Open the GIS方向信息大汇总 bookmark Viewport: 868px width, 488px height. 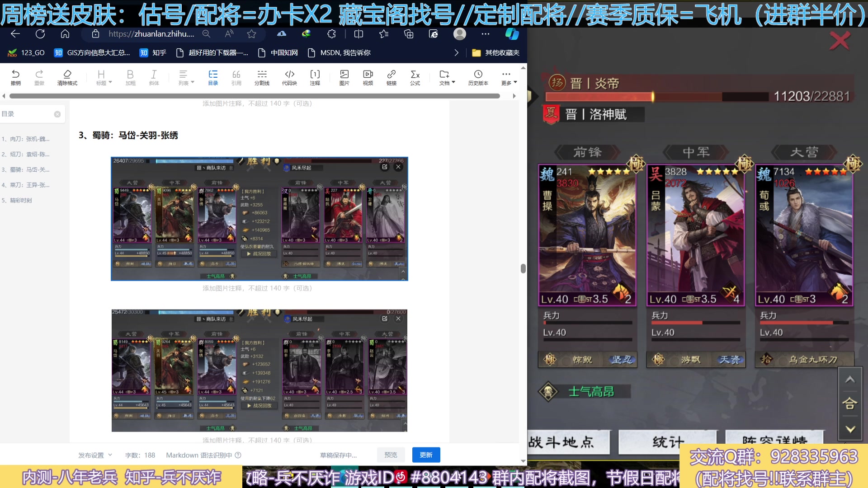(92, 53)
